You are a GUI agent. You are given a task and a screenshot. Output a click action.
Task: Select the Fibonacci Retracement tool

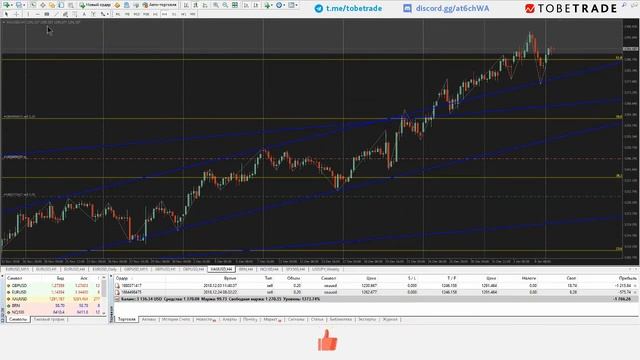tap(74, 14)
